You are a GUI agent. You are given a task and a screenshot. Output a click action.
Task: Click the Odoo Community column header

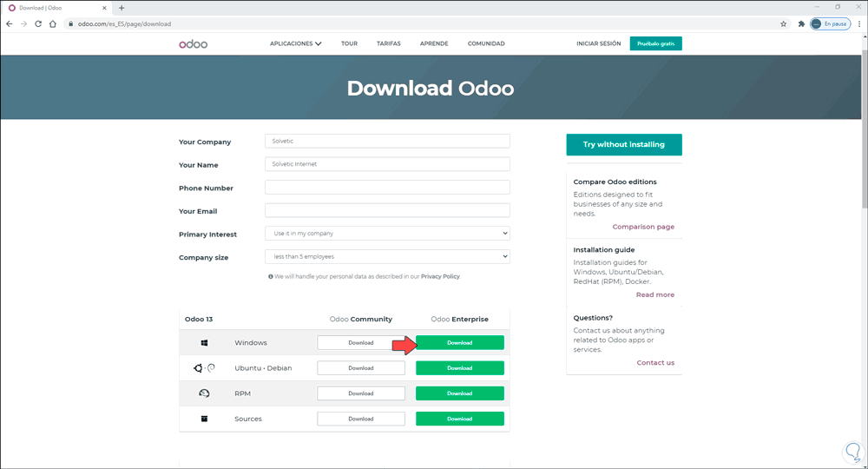pos(361,319)
